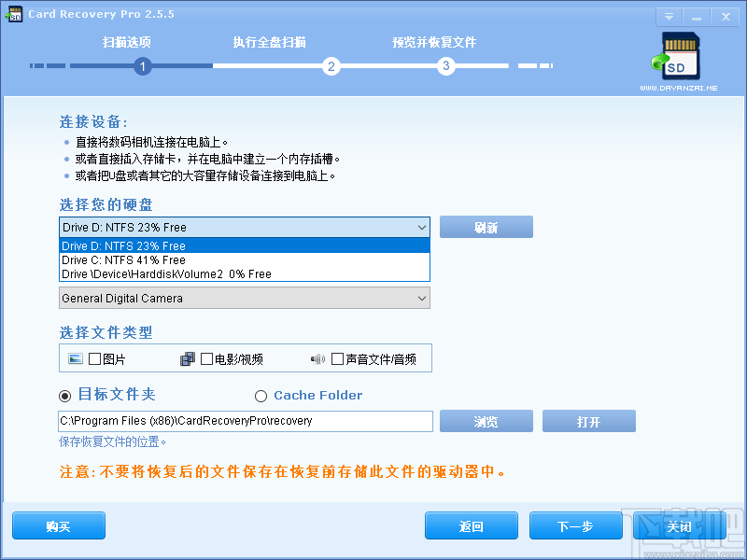Enable the 声音文件/音频 checkbox
This screenshot has height=560, width=747.
[337, 358]
